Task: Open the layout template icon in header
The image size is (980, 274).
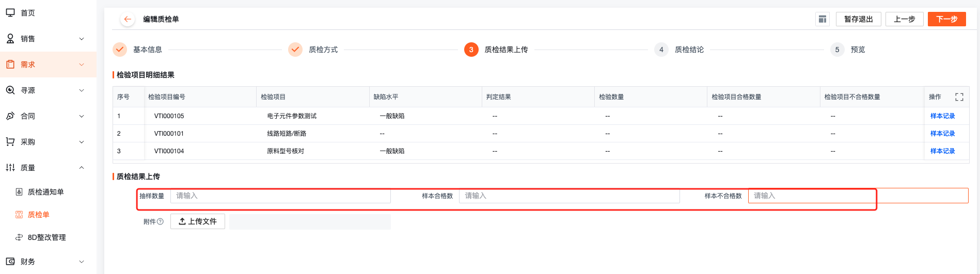Action: click(x=823, y=19)
